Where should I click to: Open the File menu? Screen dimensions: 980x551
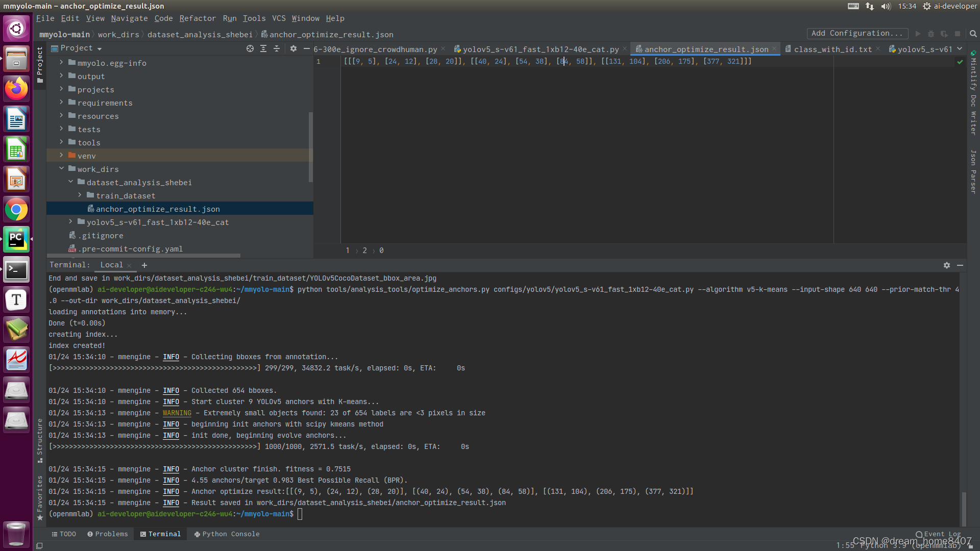click(45, 18)
